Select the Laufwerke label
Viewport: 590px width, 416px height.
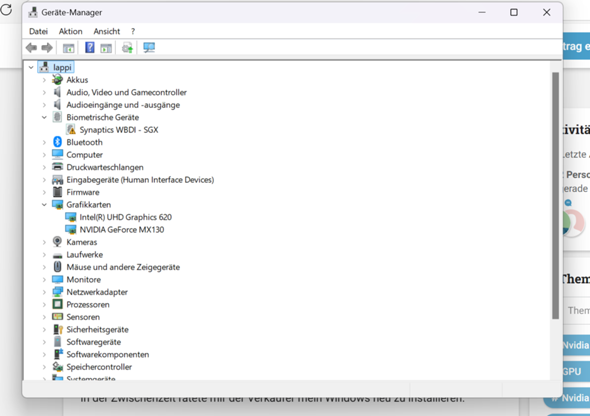click(x=85, y=255)
